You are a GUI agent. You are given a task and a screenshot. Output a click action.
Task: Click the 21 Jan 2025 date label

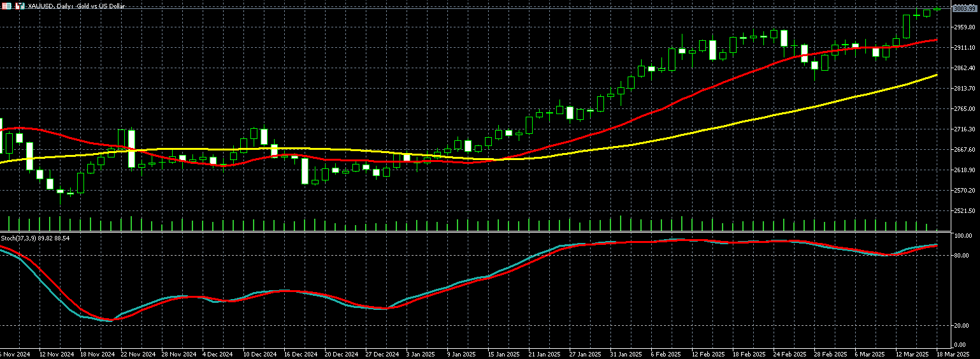pyautogui.click(x=544, y=354)
